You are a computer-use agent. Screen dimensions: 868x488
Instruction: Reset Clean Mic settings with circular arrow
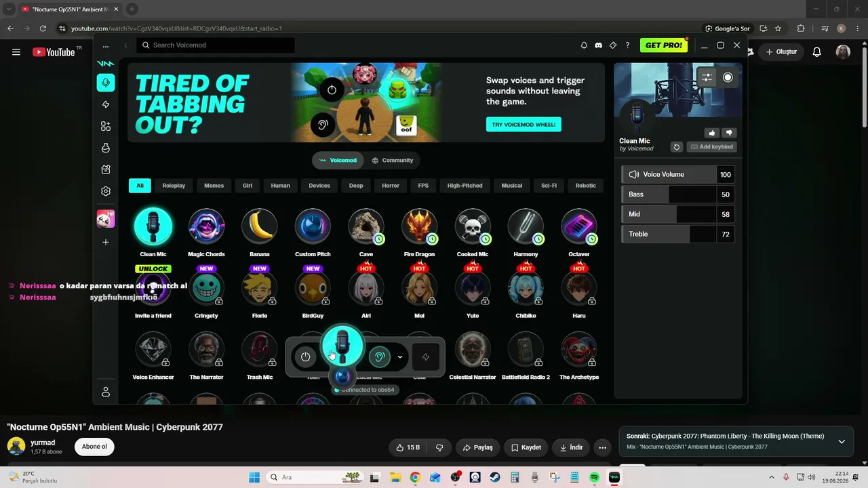(x=676, y=147)
